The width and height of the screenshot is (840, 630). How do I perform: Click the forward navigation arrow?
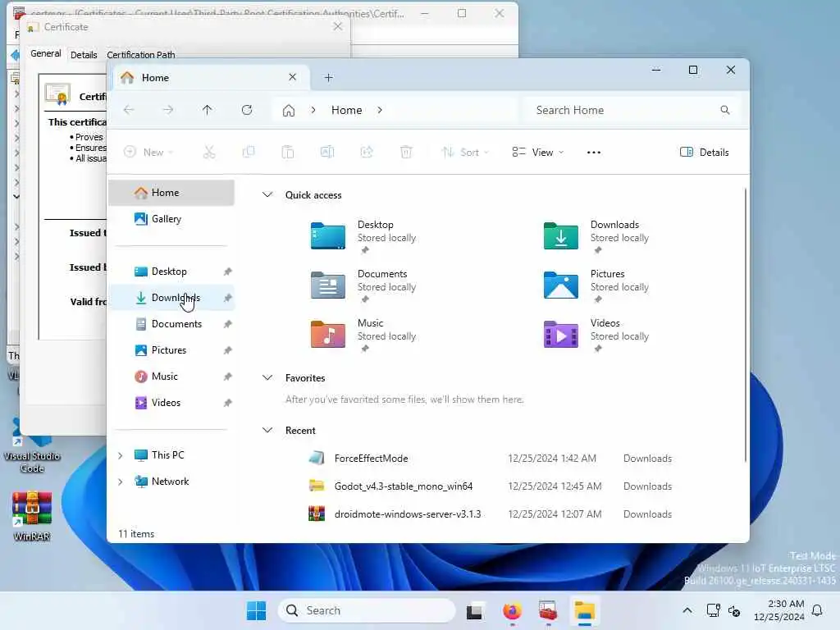[x=168, y=111]
